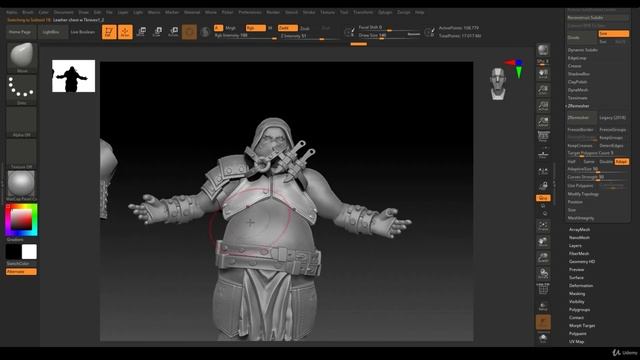This screenshot has width=640, height=360.
Task: Open the Brush menu
Action: coord(28,12)
